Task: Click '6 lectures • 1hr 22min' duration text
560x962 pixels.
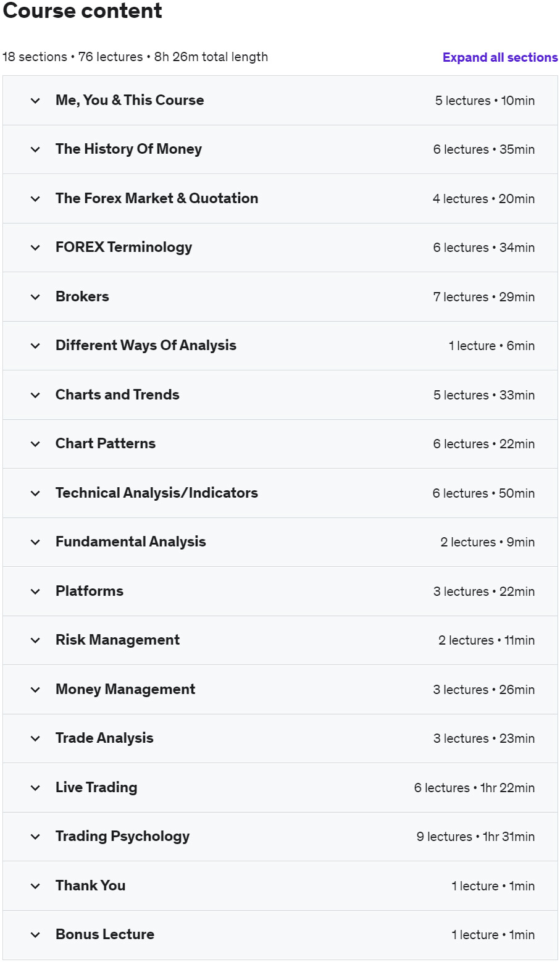Action: [474, 788]
